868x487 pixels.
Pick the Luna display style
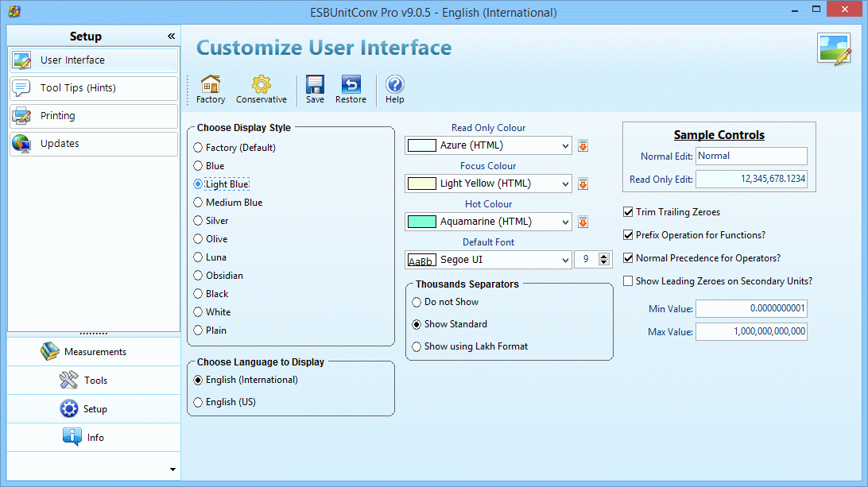(x=210, y=257)
